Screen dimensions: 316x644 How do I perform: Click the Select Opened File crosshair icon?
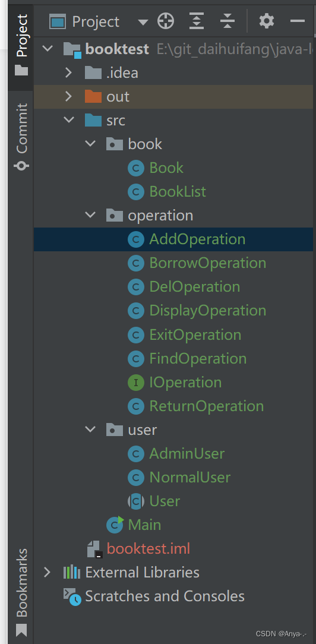coord(166,21)
